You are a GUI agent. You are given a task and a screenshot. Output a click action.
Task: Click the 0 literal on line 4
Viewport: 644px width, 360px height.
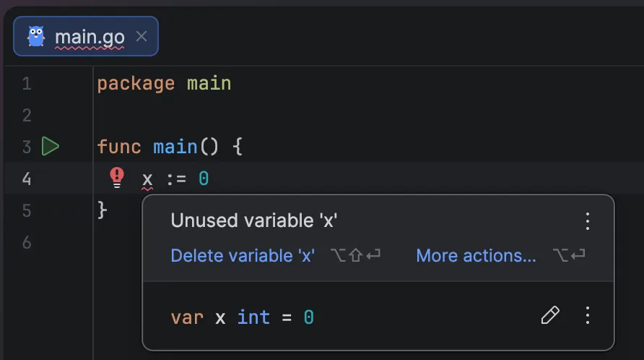click(x=204, y=179)
